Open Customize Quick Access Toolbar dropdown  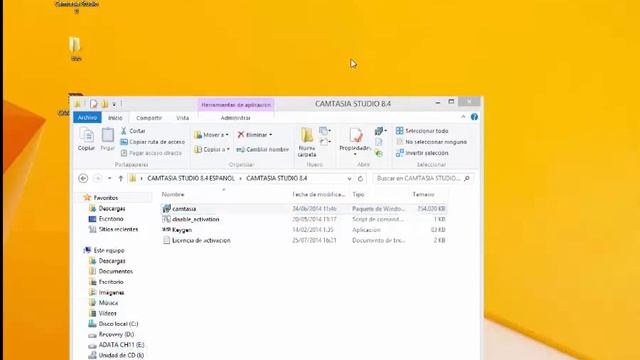[x=114, y=104]
